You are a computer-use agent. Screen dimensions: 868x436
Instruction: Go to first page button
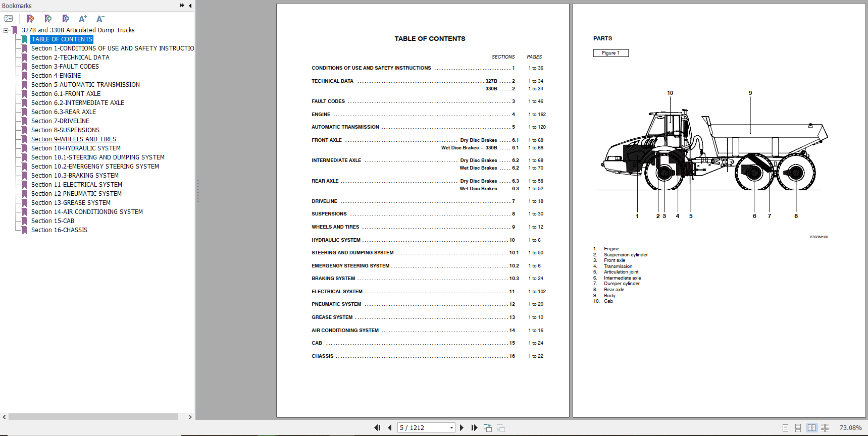click(x=377, y=427)
